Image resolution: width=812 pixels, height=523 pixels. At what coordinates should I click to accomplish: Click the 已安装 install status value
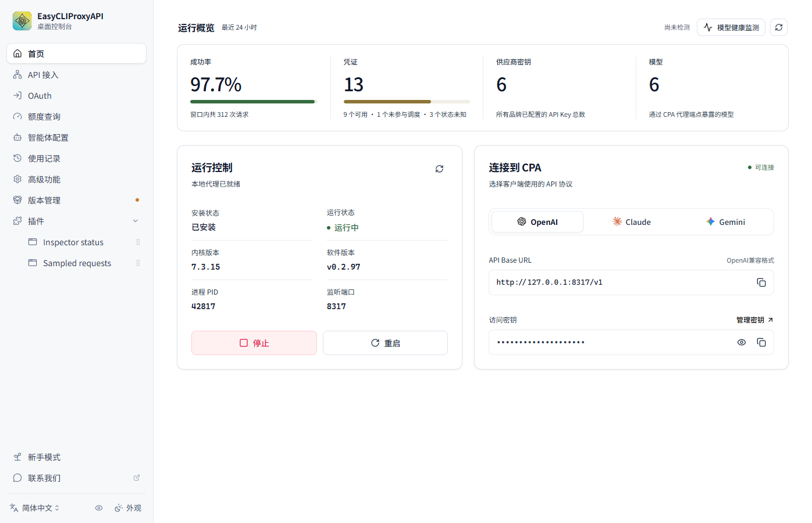[204, 227]
